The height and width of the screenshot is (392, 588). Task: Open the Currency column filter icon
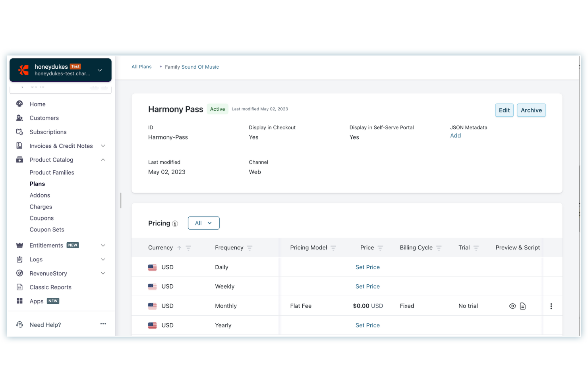tap(188, 248)
